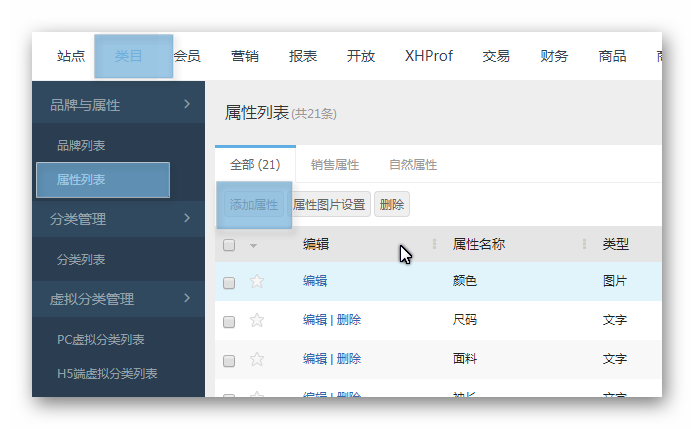Star the 面料 attribute row
694x429 pixels.
click(257, 359)
